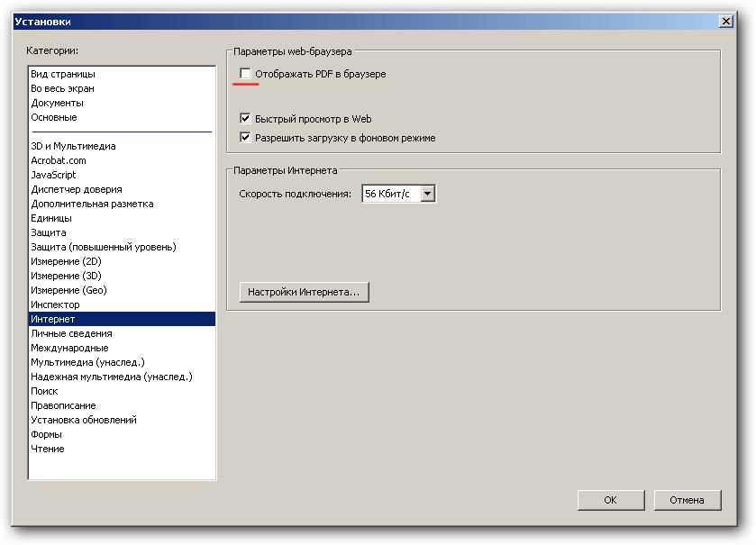Open the 'Чтение' category
This screenshot has width=756, height=545.
point(48,449)
